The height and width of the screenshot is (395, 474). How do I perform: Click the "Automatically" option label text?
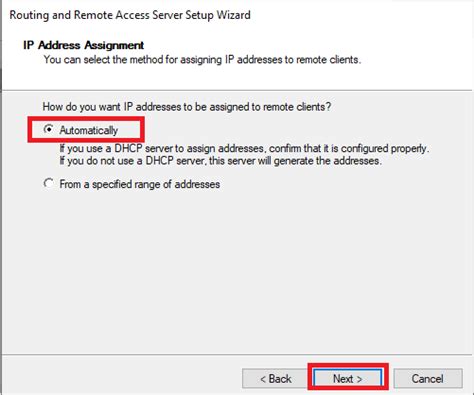89,130
